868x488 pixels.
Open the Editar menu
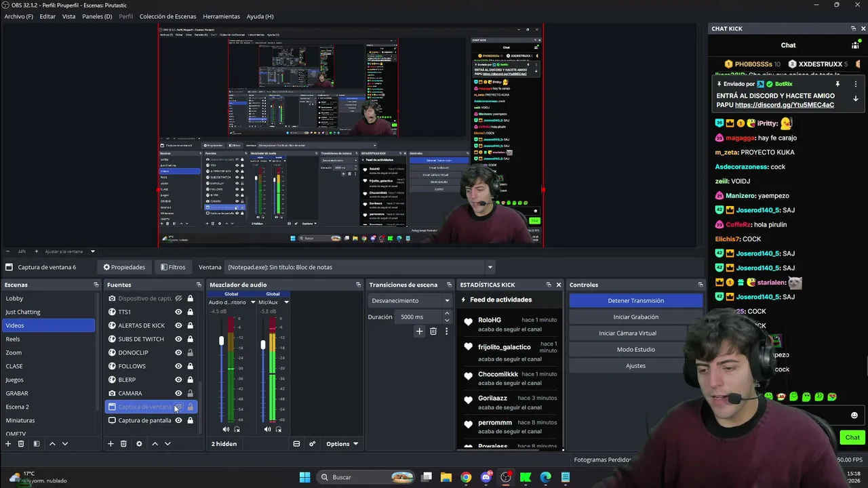tap(47, 16)
